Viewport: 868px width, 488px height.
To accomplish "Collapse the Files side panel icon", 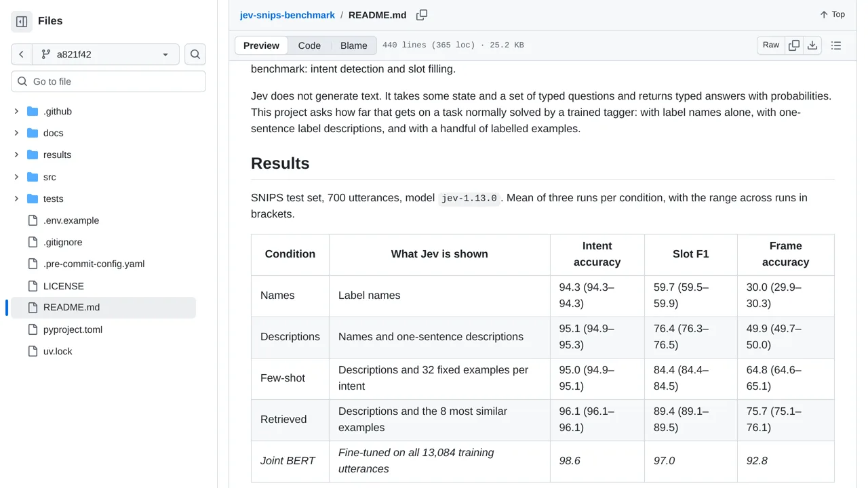I will (x=22, y=22).
